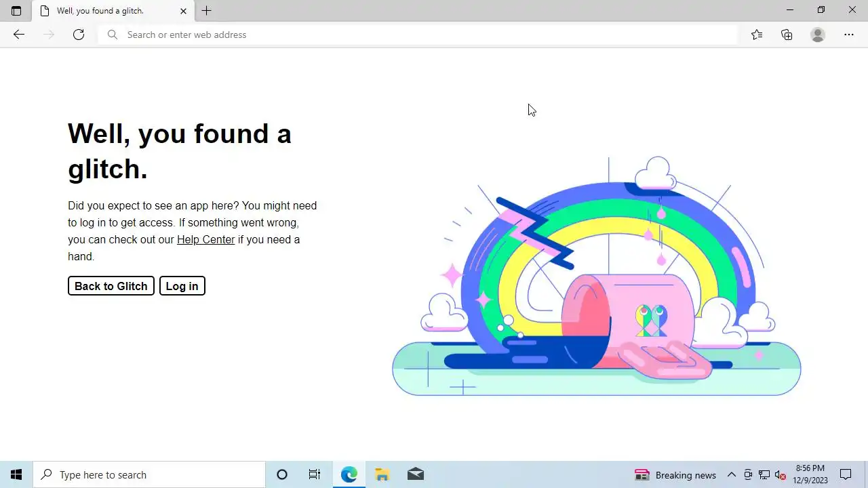Open Breaking news widget on taskbar
Screen dimensions: 868x488
(675, 475)
